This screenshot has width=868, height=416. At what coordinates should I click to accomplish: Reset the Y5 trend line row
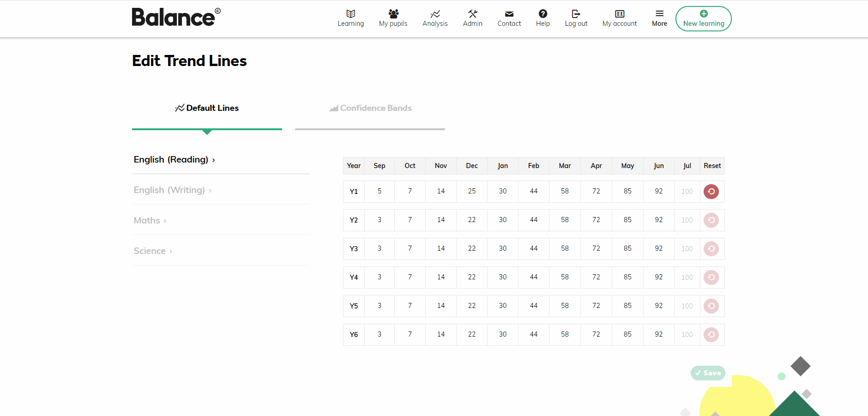coord(711,306)
